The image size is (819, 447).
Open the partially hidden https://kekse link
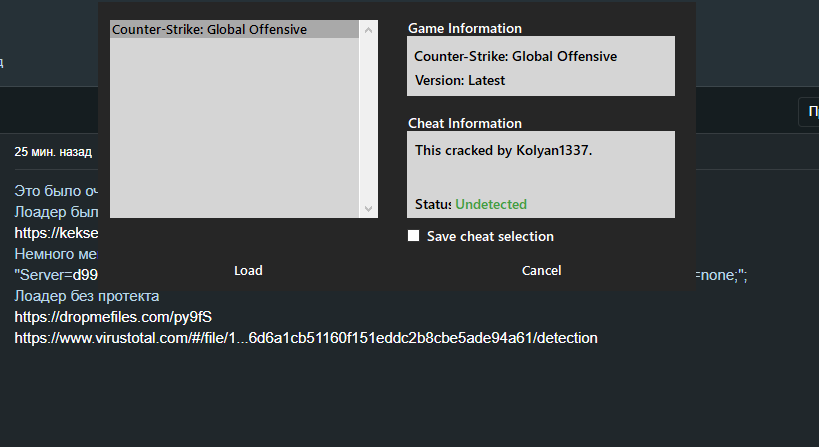(x=56, y=233)
